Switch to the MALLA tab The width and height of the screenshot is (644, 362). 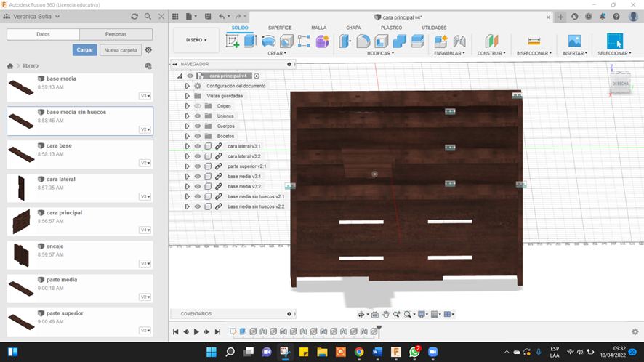point(318,28)
